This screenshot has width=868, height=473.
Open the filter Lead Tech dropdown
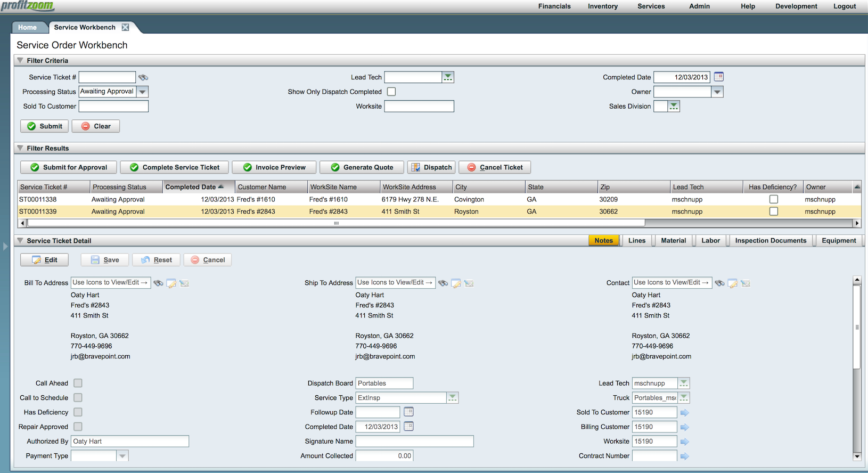448,77
